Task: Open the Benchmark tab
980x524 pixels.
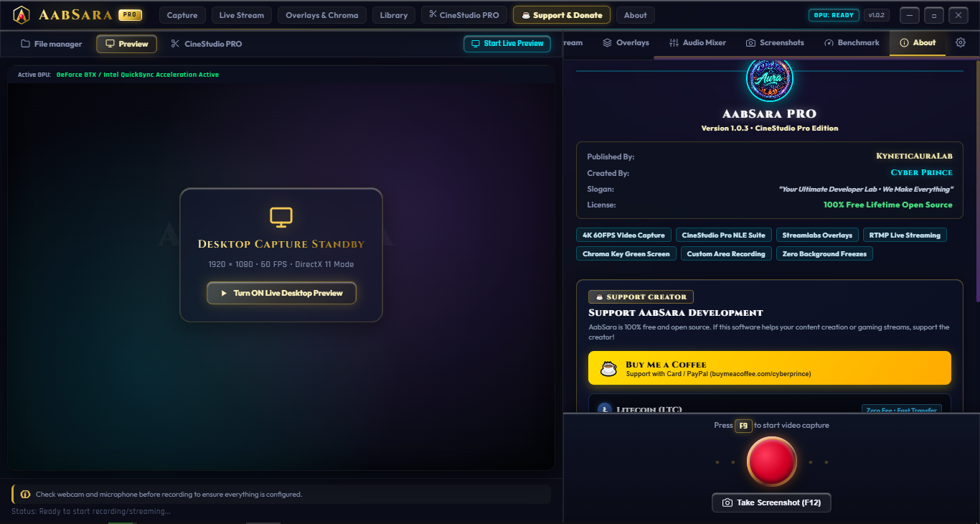Action: click(x=852, y=43)
